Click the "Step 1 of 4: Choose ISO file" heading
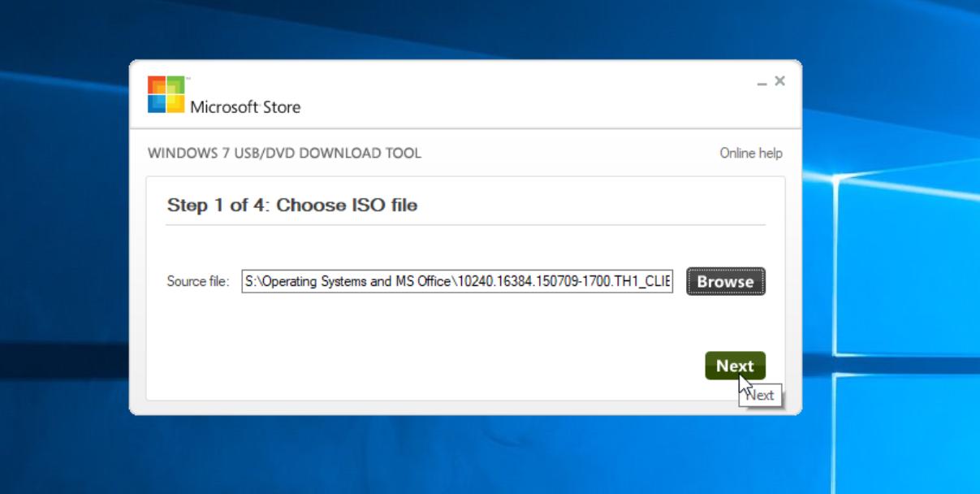980x494 pixels. click(x=292, y=205)
